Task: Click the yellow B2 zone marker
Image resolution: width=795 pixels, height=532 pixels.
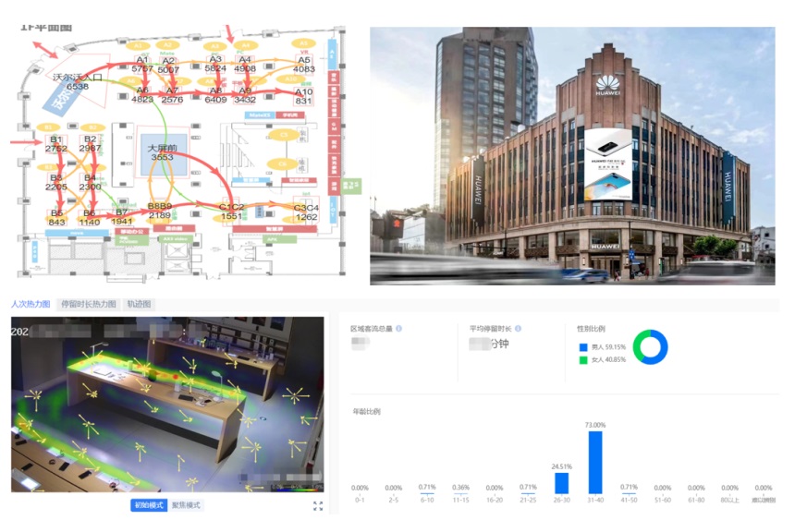Action: (x=92, y=127)
